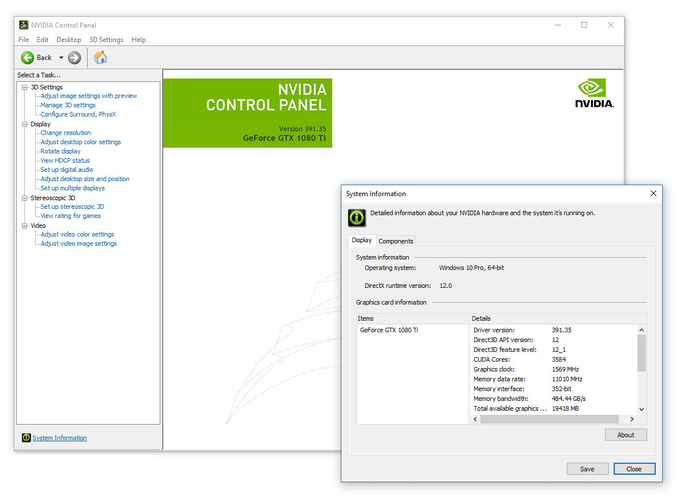Click the About button

coord(626,435)
